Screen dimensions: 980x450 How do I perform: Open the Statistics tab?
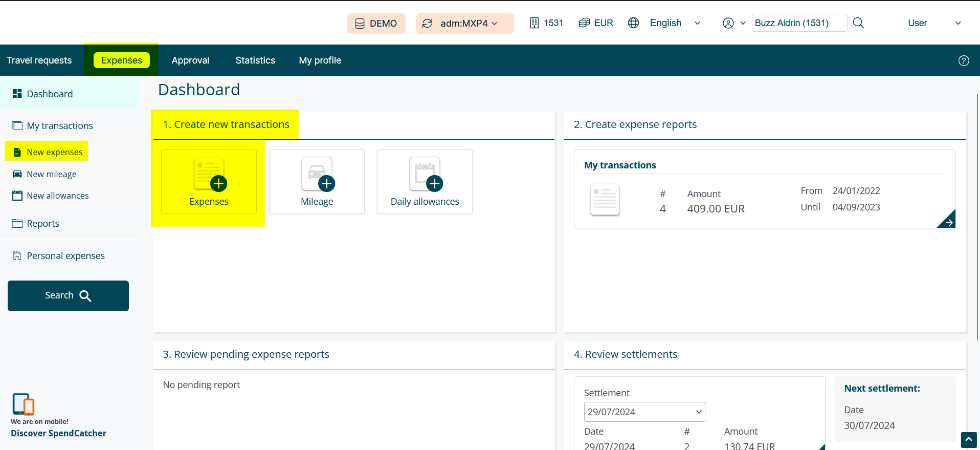255,60
